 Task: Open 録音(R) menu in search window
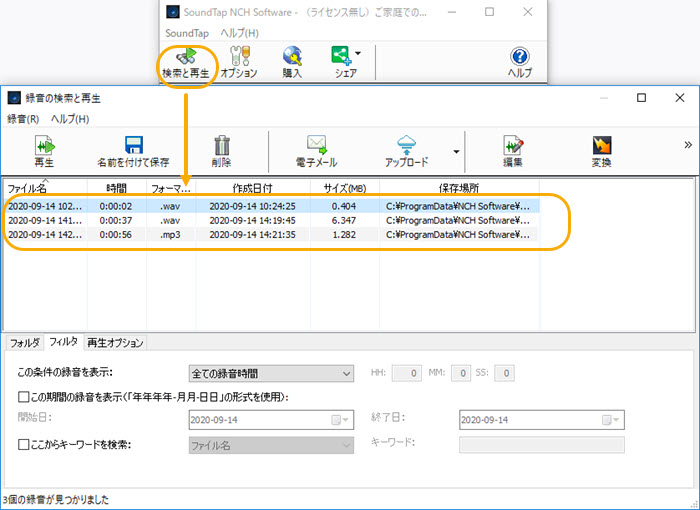point(23,119)
